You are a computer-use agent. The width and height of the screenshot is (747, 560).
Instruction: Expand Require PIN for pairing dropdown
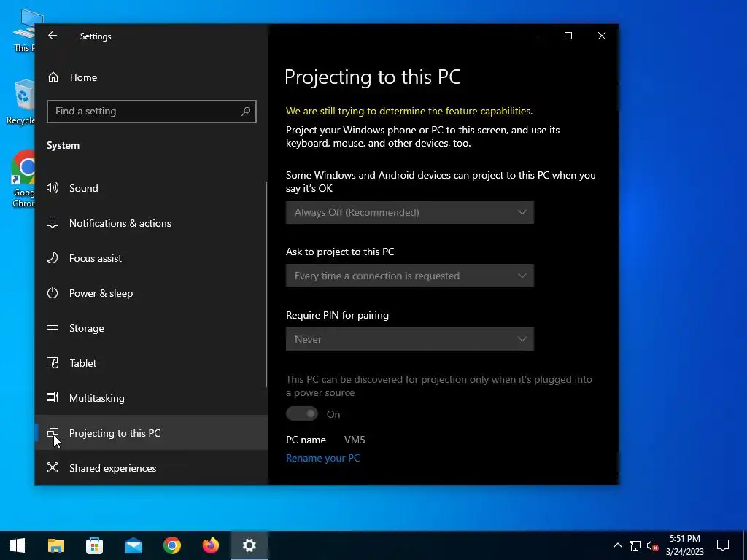410,339
